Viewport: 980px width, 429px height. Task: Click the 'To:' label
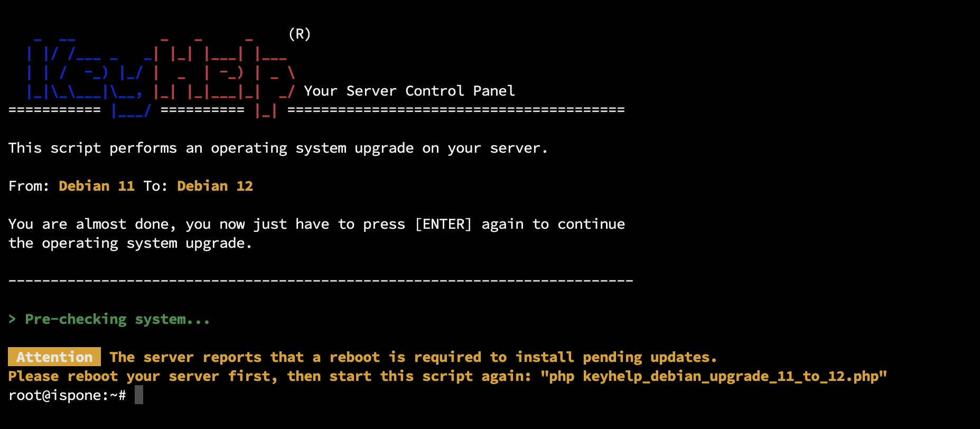tap(156, 186)
